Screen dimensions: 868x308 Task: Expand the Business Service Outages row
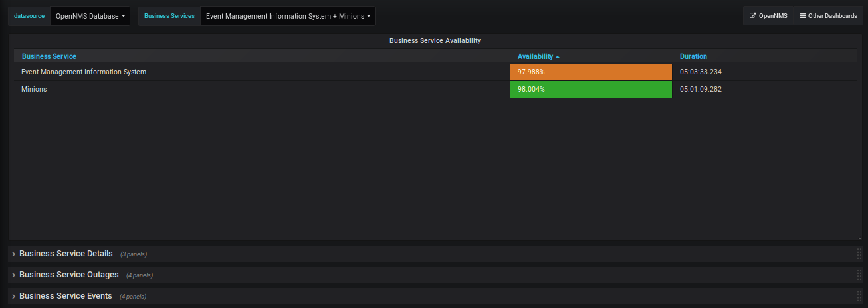tap(68, 275)
